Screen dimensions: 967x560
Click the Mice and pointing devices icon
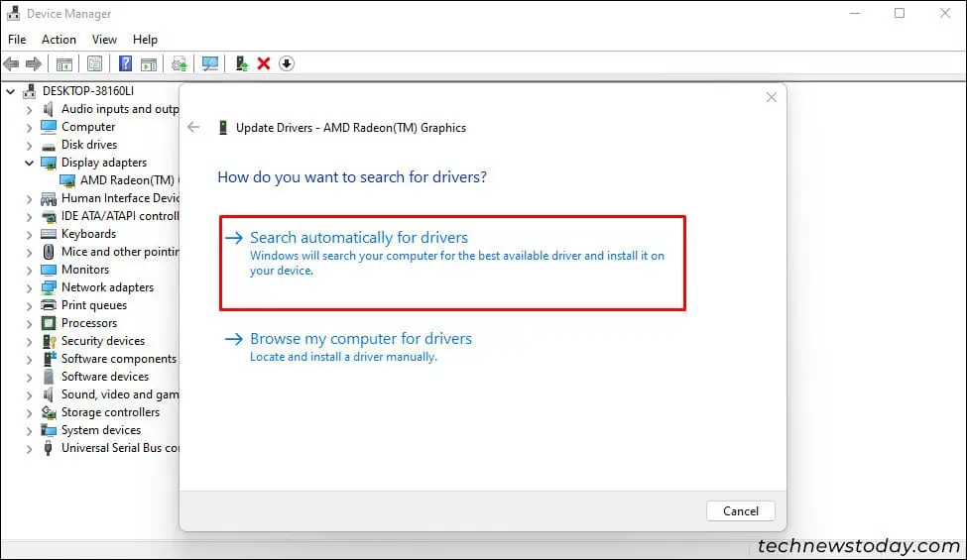(49, 252)
